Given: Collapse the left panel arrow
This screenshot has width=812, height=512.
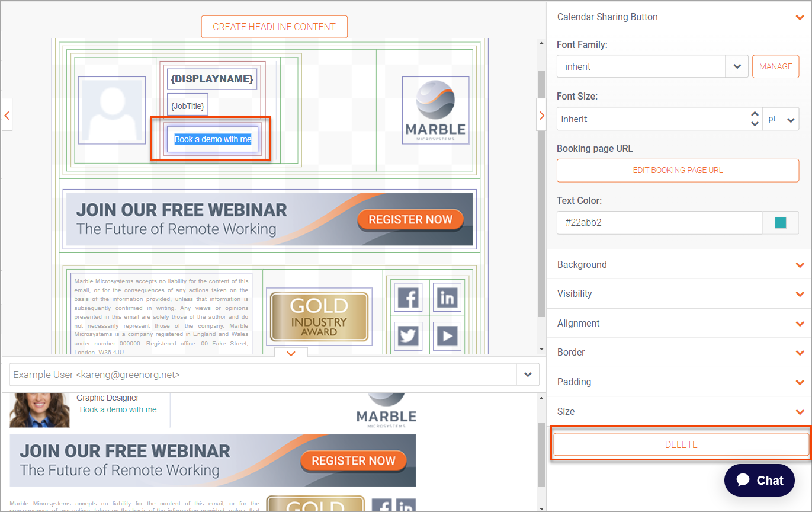Looking at the screenshot, I should click(7, 116).
